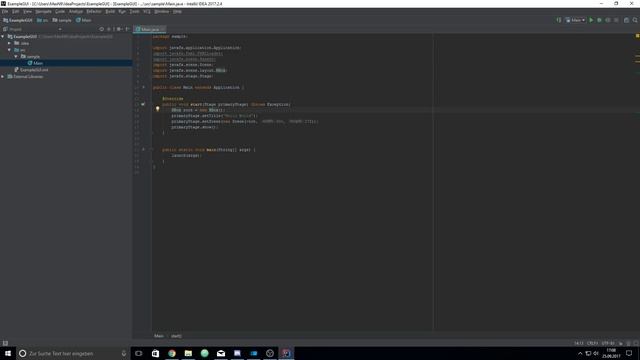This screenshot has height=360, width=640.
Task: Select the Main.java editor tab
Action: point(150,29)
